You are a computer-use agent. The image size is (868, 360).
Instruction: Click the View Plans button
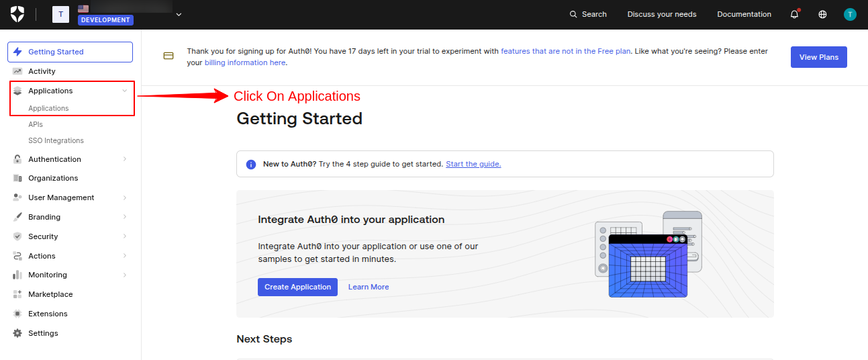pyautogui.click(x=819, y=57)
